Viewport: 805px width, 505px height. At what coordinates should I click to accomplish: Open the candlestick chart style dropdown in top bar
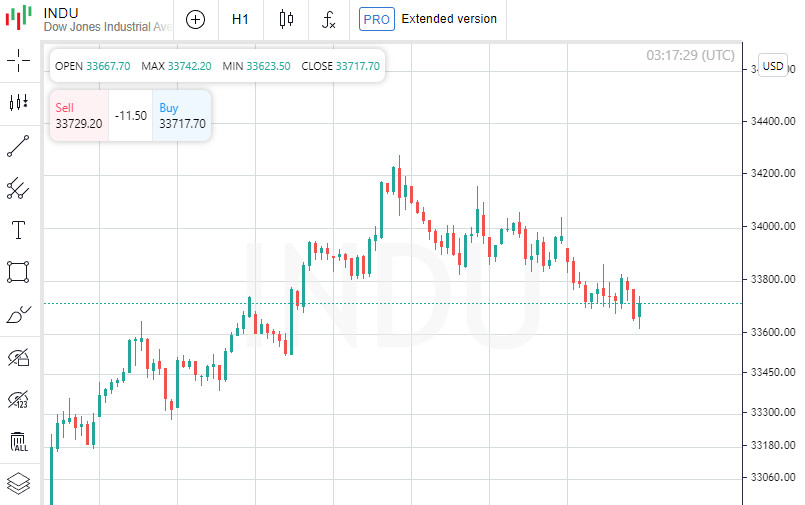tap(287, 19)
